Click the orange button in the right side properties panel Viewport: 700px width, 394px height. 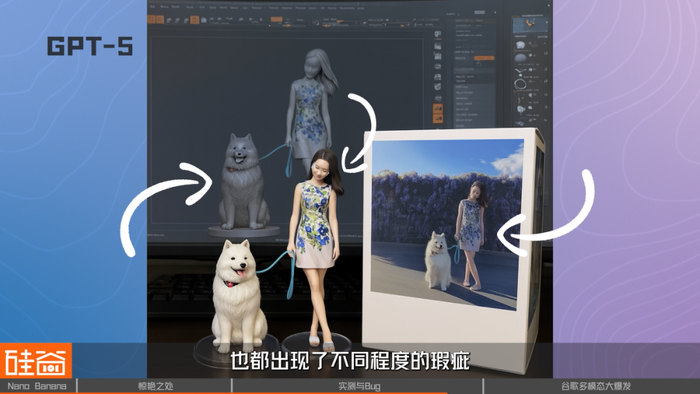[x=484, y=58]
